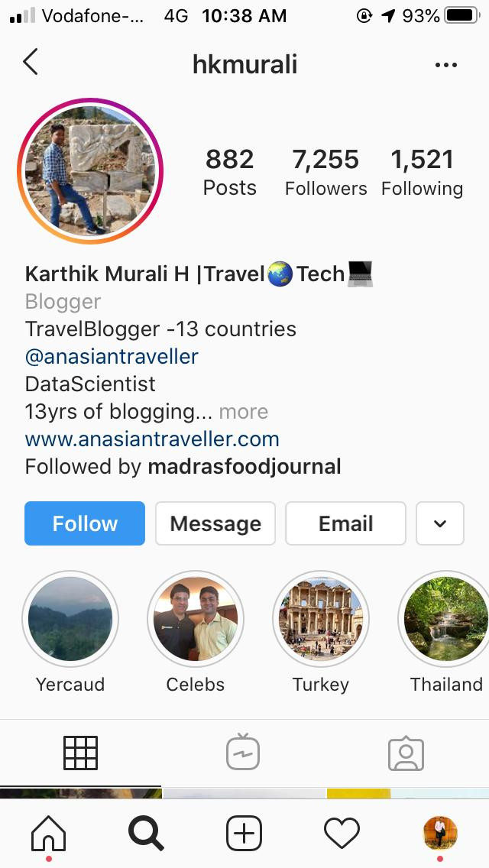Tap the new post plus icon
Image resolution: width=489 pixels, height=868 pixels.
244,833
